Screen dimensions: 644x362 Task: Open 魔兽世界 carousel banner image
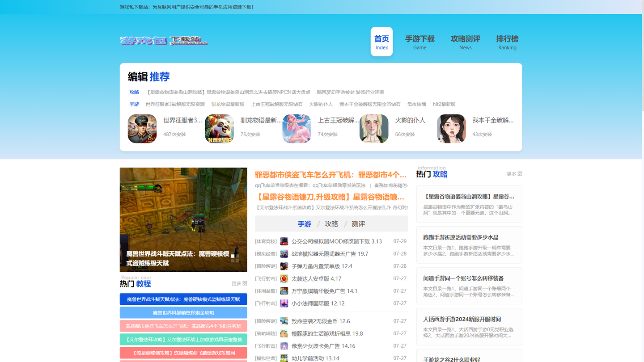click(183, 219)
